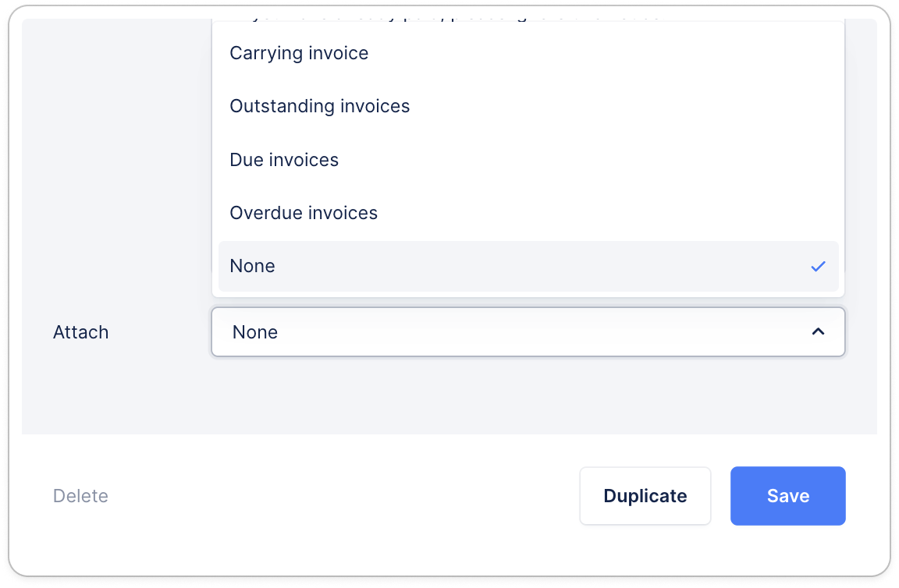Click the Delete link

point(80,496)
